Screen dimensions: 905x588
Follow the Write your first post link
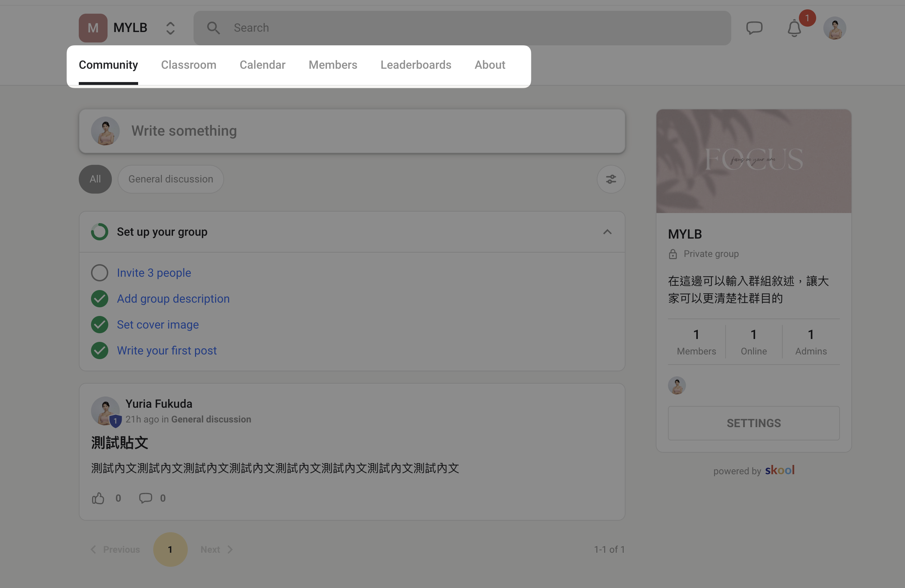pyautogui.click(x=167, y=350)
